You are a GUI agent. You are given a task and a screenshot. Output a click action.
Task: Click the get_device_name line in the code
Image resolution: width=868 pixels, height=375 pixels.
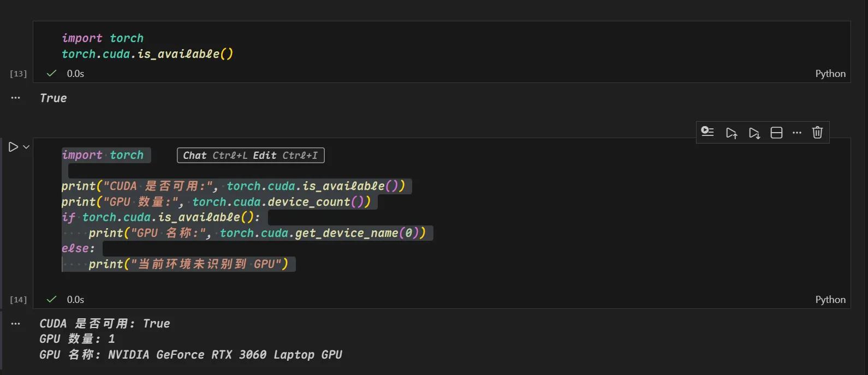[x=257, y=233]
